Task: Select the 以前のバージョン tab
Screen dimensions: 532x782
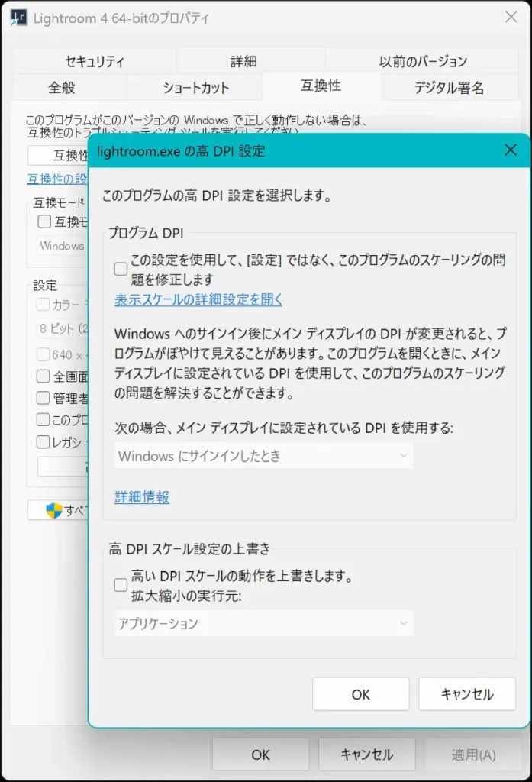Action: (423, 62)
